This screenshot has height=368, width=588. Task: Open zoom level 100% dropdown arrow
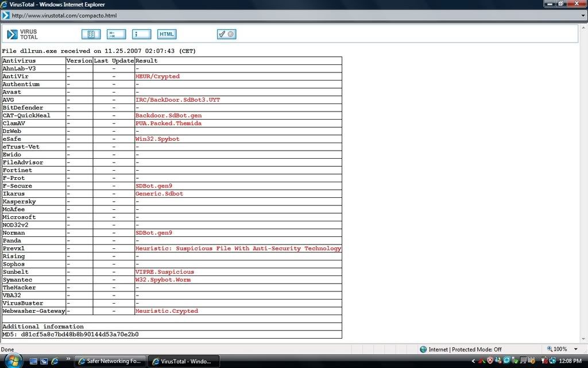[575, 349]
